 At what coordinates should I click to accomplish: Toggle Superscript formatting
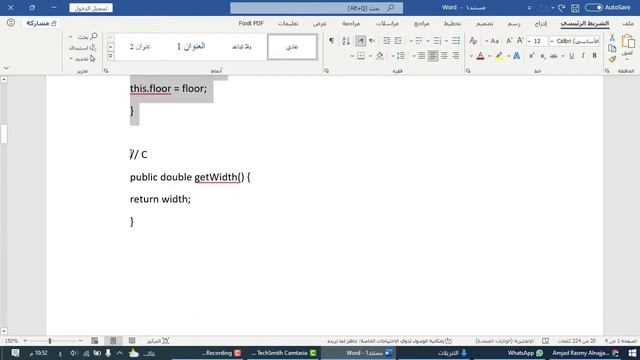[x=531, y=56]
